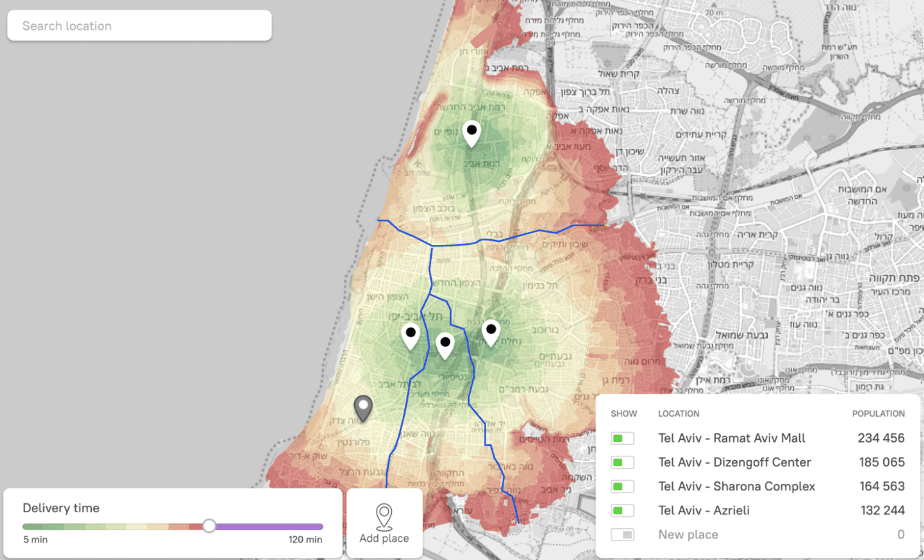Image resolution: width=924 pixels, height=560 pixels.
Task: Click the population value 234 456
Action: [882, 438]
